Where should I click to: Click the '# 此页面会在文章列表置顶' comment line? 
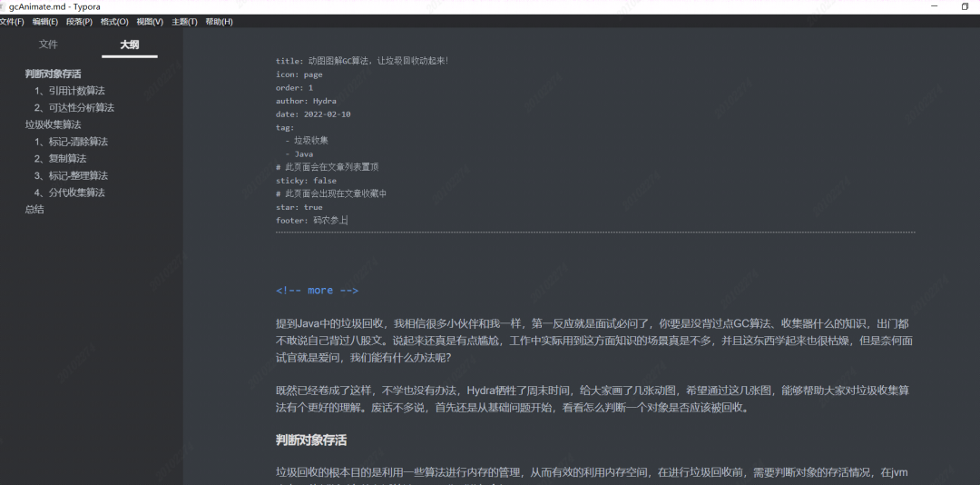pos(327,167)
